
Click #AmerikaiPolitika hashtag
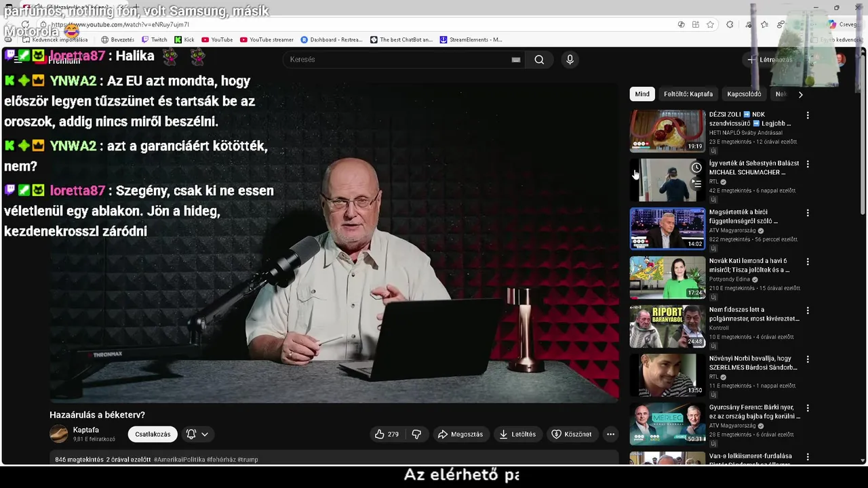(179, 460)
